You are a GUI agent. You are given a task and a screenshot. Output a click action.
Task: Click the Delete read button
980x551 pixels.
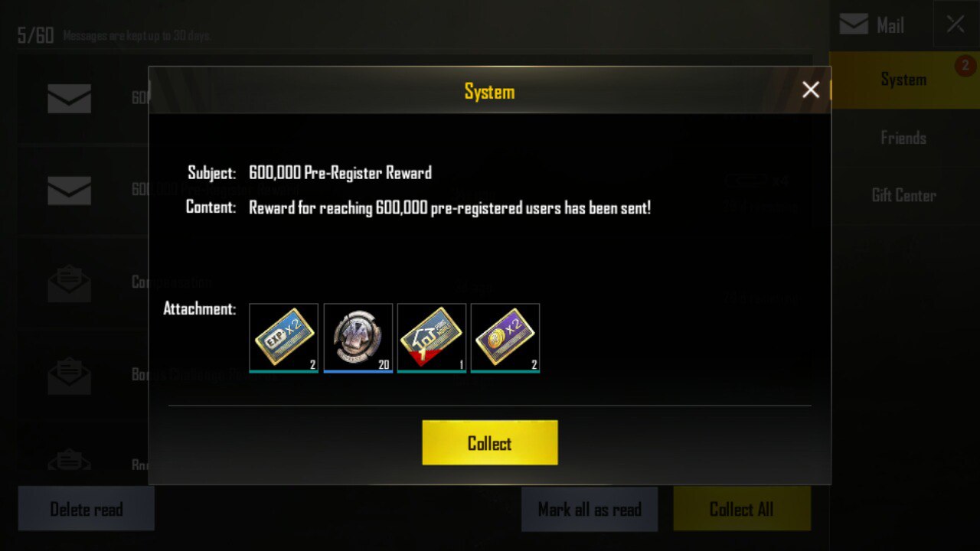87,509
